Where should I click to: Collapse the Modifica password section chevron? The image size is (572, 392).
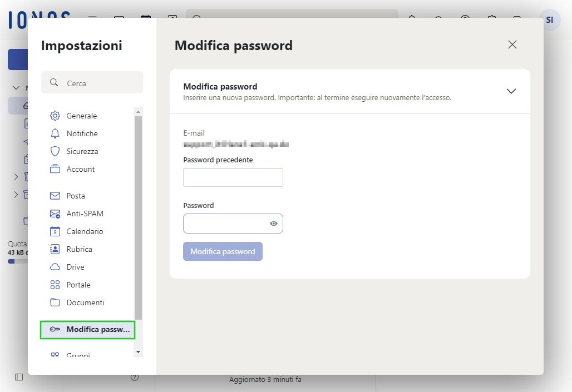pyautogui.click(x=511, y=91)
